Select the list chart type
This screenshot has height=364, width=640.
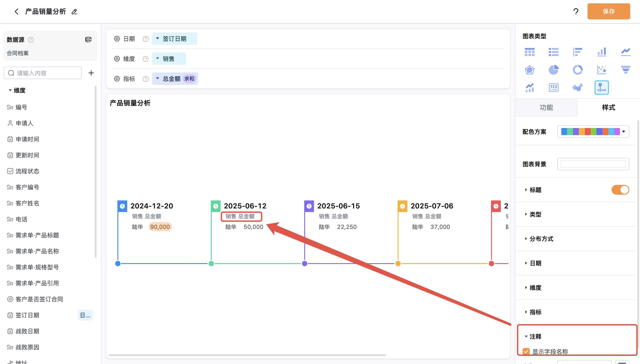tap(553, 52)
